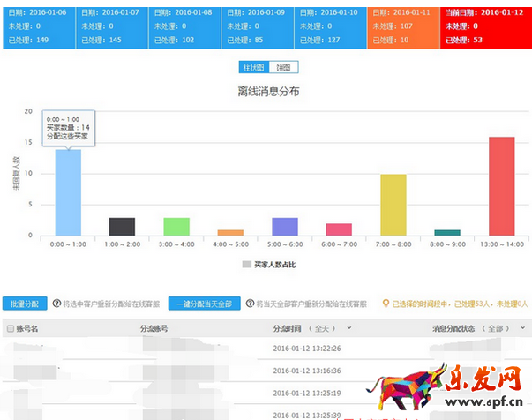
Task: Select the orange 2016-01-11 date card
Action: 402,26
